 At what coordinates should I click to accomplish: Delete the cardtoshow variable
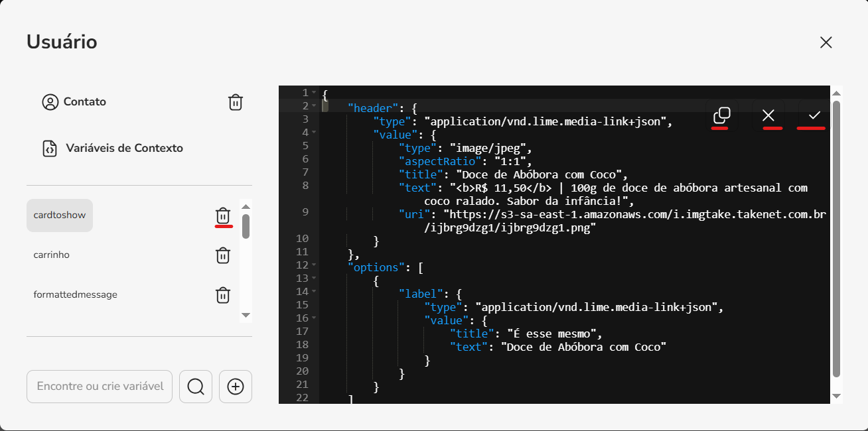click(x=223, y=215)
